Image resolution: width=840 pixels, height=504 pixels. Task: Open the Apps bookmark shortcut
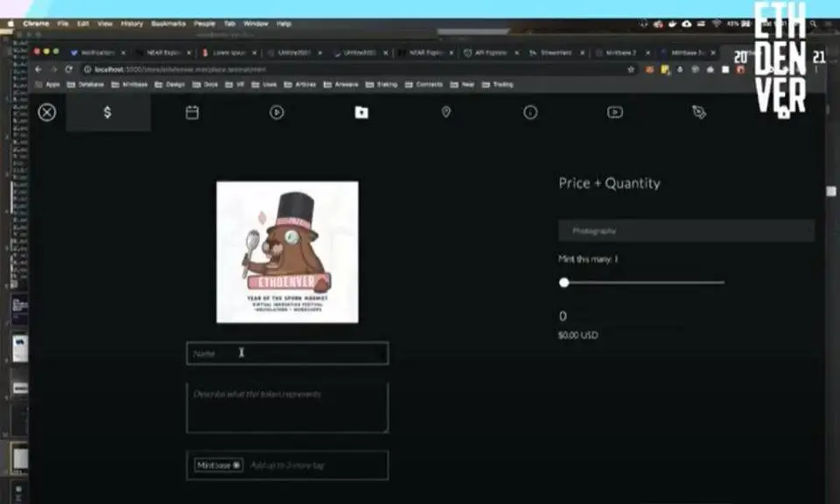tap(47, 85)
